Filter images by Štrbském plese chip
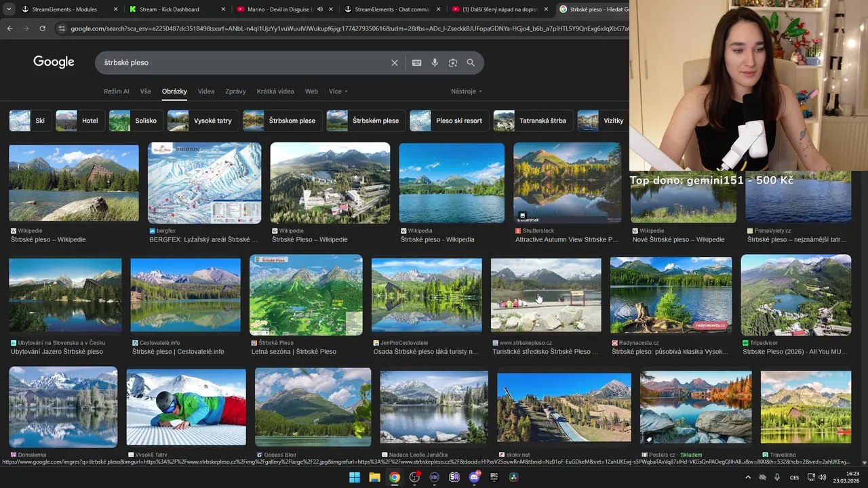Screen dimensions: 868x488 click(x=366, y=121)
